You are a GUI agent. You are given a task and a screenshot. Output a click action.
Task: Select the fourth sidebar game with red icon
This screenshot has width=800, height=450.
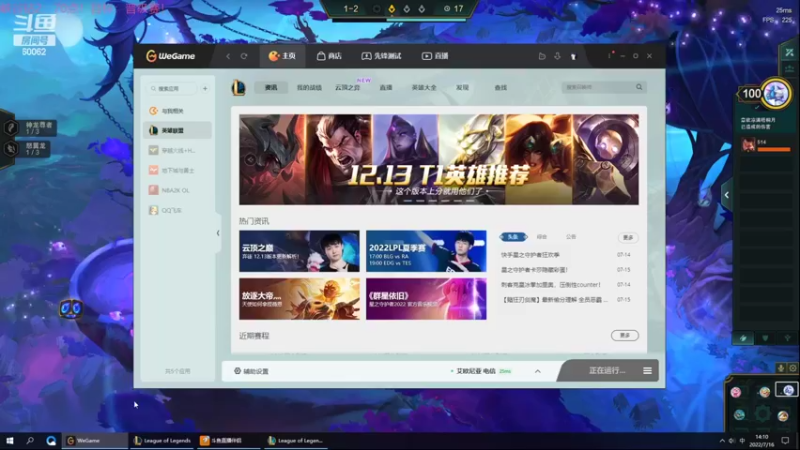coord(177,170)
